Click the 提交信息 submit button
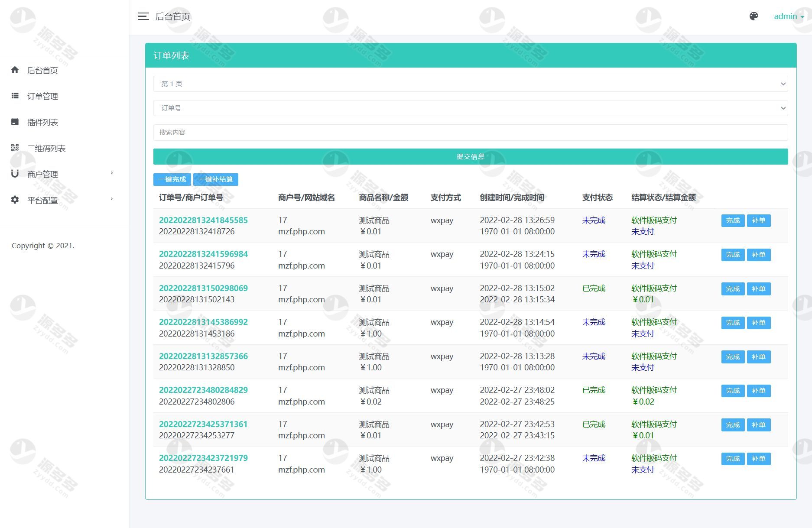 click(471, 156)
